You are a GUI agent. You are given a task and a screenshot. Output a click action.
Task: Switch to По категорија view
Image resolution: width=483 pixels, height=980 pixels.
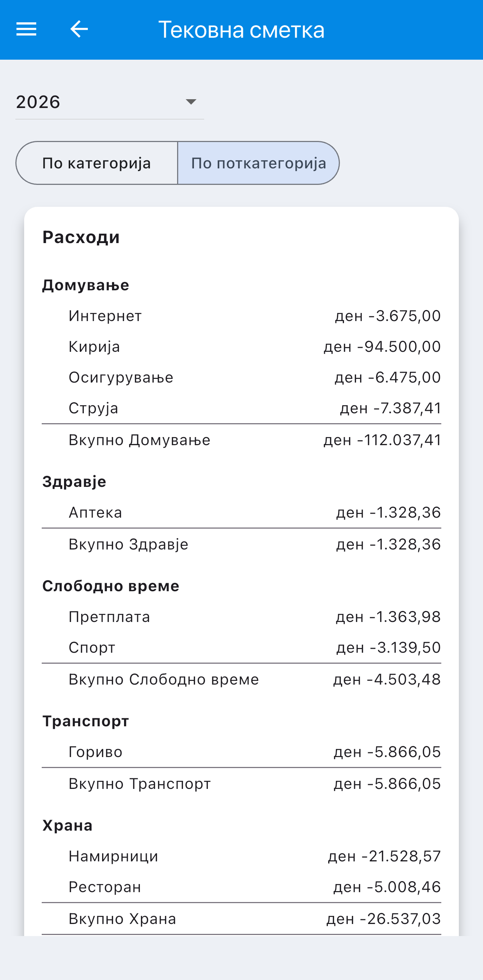tap(97, 163)
